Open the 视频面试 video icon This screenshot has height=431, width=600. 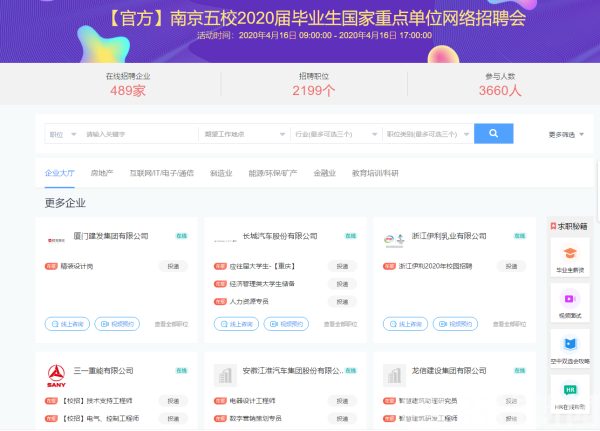(x=570, y=299)
